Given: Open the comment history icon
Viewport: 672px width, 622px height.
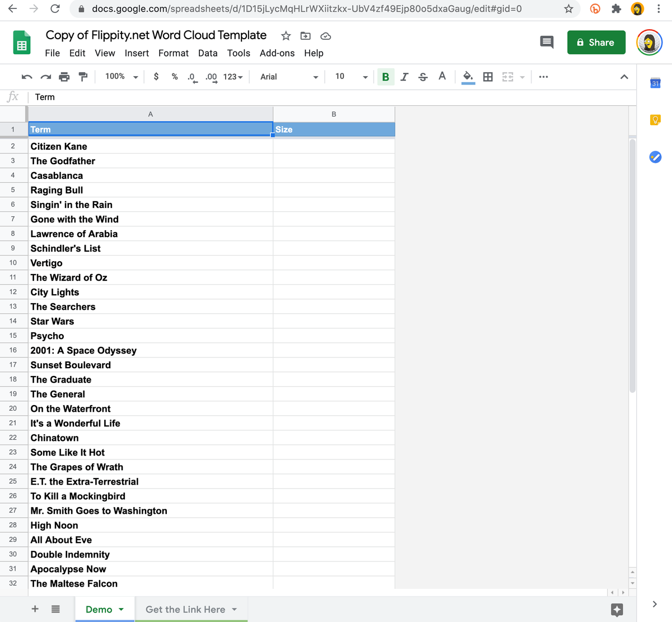Looking at the screenshot, I should [x=547, y=42].
